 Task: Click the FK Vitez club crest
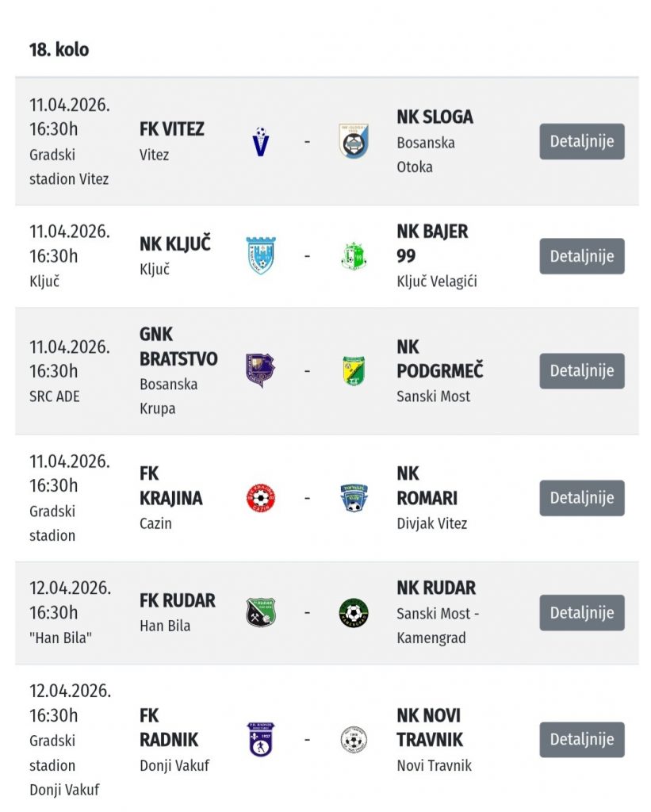coord(260,142)
